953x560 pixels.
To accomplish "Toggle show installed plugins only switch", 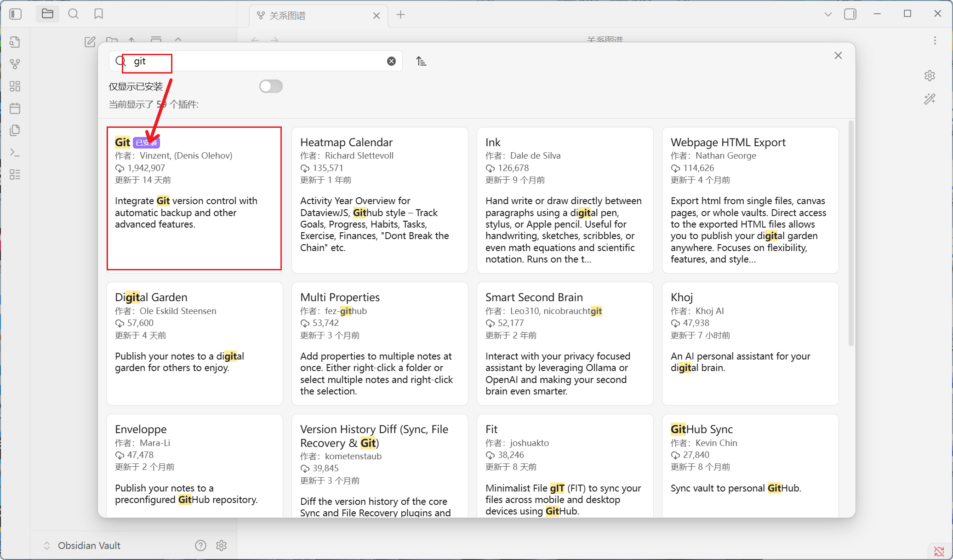I will 271,86.
